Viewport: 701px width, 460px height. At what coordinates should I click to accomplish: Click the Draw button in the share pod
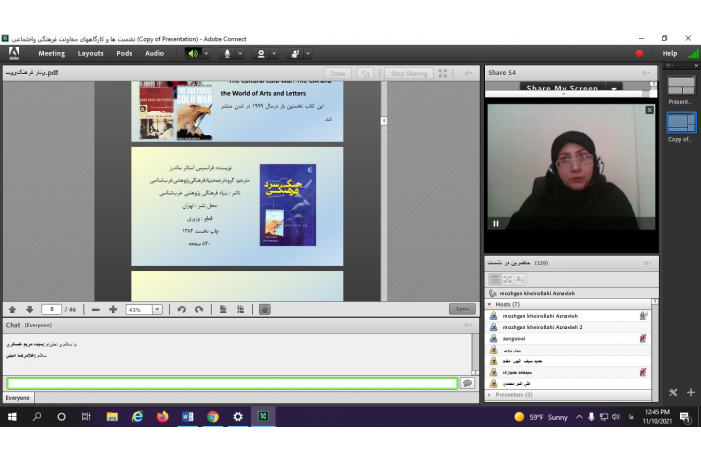coord(338,73)
